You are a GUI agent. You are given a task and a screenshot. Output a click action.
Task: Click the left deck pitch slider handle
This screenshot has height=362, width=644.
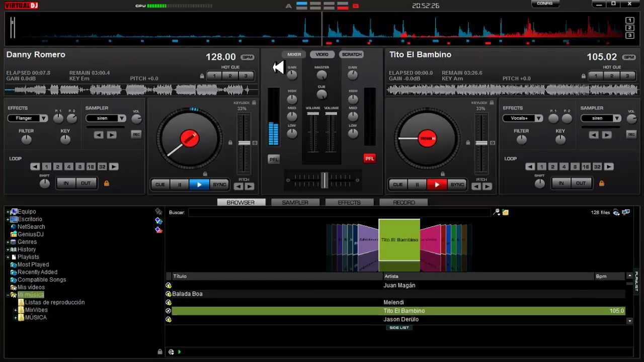[244, 143]
